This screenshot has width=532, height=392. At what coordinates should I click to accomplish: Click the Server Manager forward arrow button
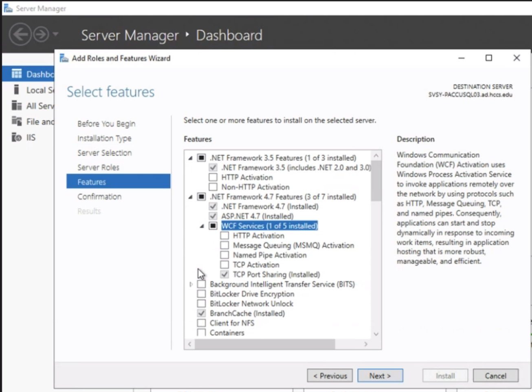click(x=41, y=34)
